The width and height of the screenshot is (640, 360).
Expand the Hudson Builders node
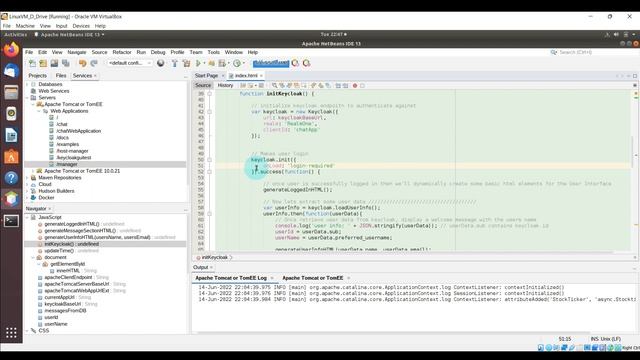click(28, 191)
